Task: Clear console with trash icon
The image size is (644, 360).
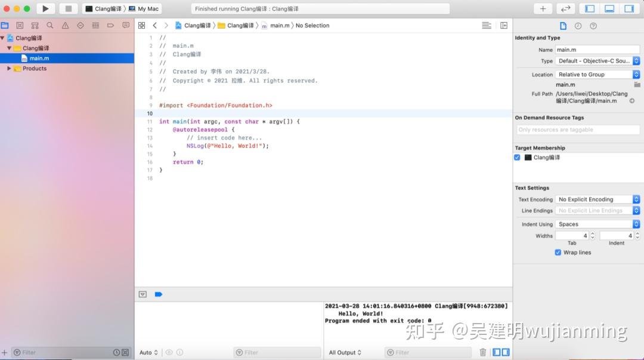Action: 483,352
